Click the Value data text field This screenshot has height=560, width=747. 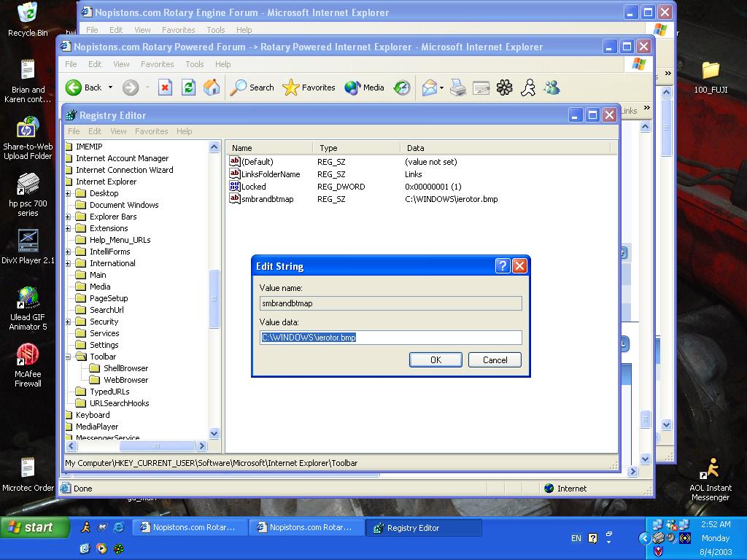tap(390, 338)
